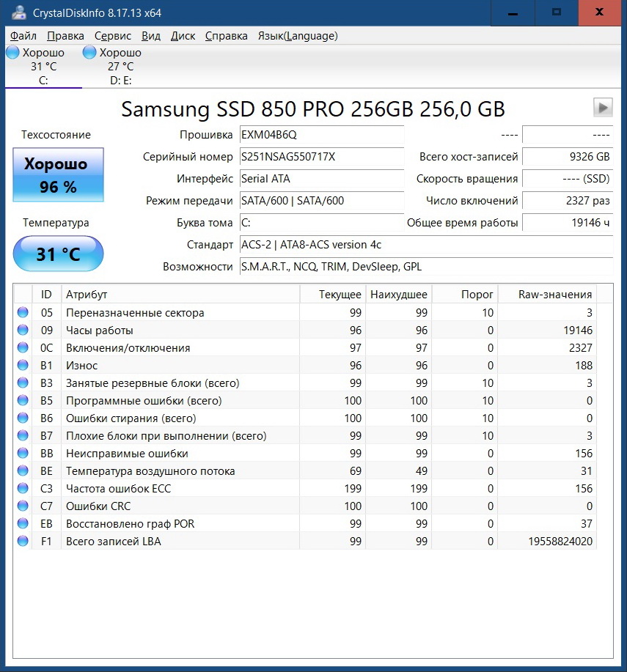627x672 pixels.
Task: Switch to the D: E: disk tab
Action: (x=120, y=67)
